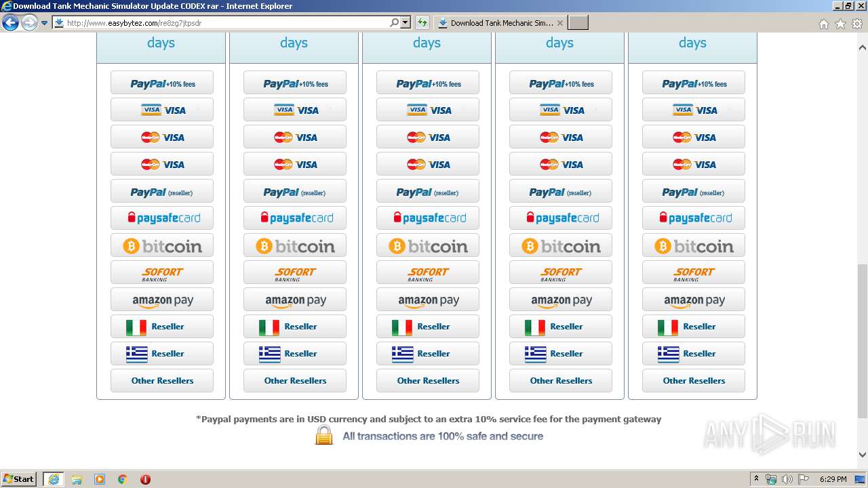Click PayPal (reseller) in first column

coord(162,191)
